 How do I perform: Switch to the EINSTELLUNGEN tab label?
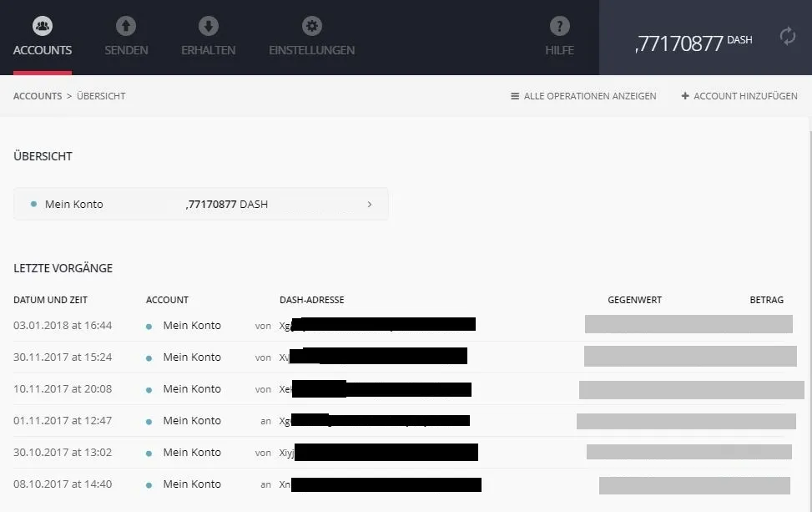312,50
